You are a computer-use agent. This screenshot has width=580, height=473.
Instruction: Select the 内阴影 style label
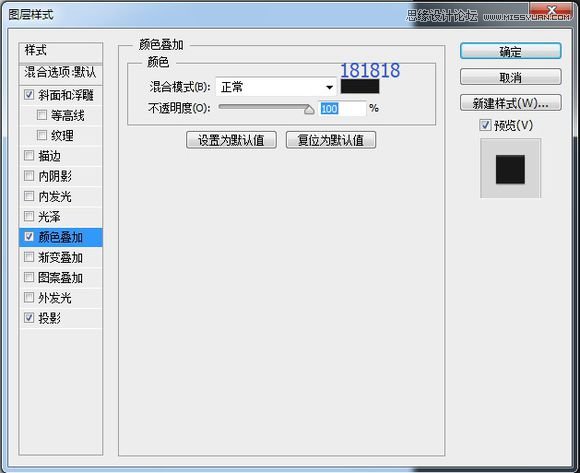tap(55, 176)
